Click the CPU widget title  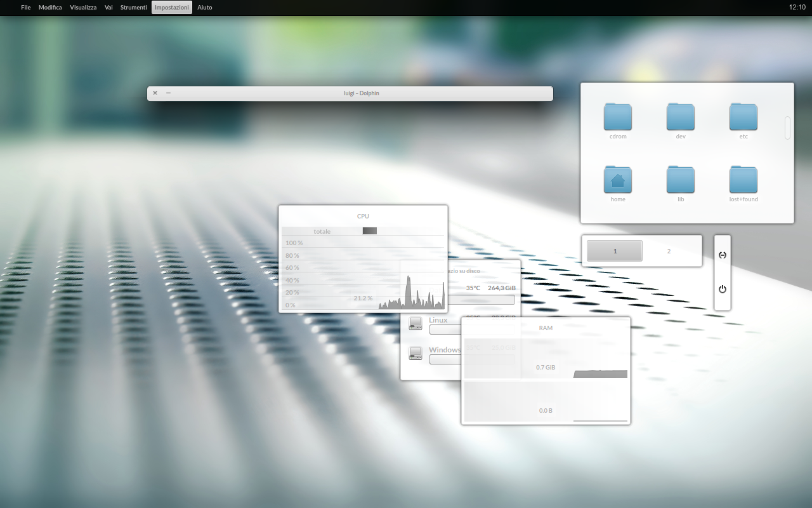coord(363,217)
